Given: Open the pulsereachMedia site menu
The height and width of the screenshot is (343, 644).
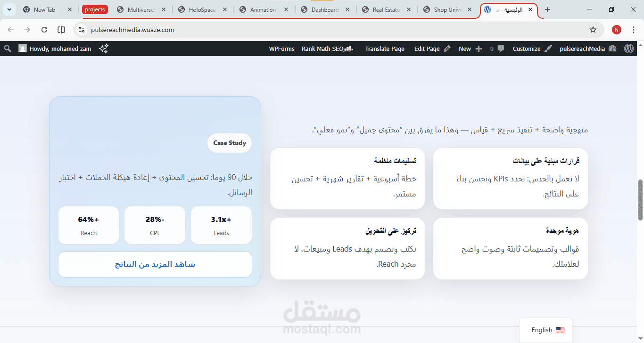Looking at the screenshot, I should pos(588,49).
